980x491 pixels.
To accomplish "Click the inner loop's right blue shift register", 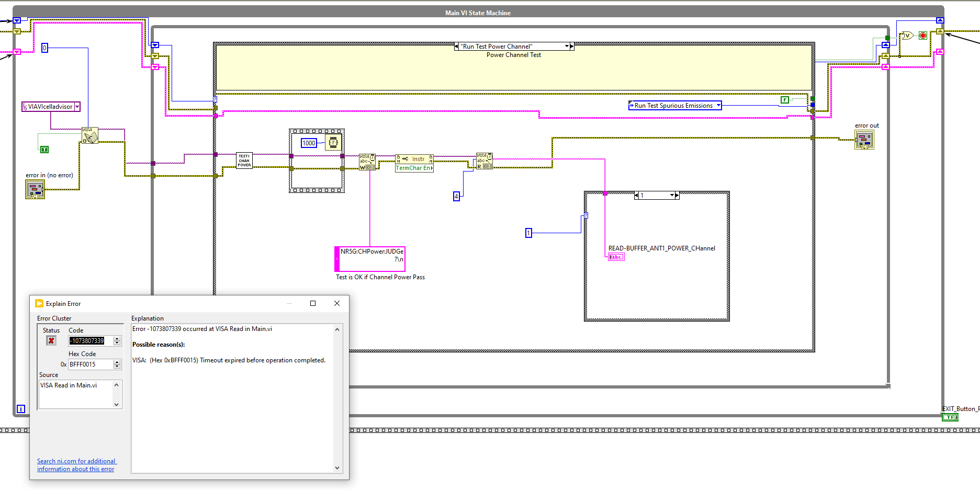I will click(886, 45).
